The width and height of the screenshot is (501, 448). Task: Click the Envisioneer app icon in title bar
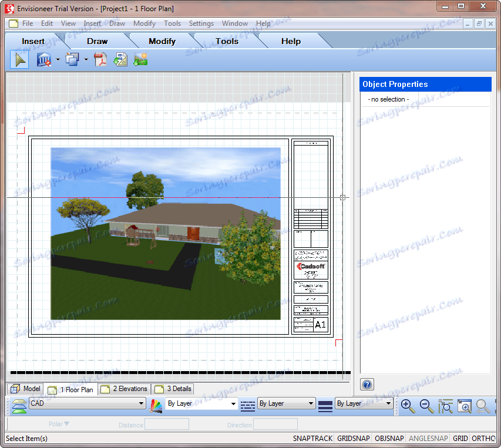(9, 9)
